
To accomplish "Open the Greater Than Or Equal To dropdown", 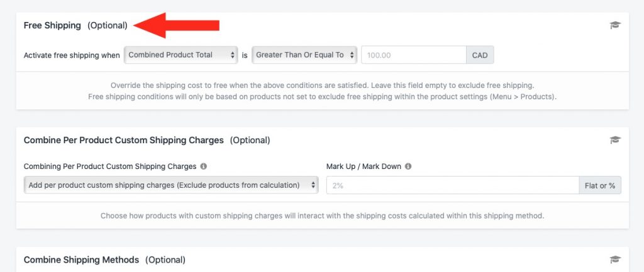I will click(304, 55).
